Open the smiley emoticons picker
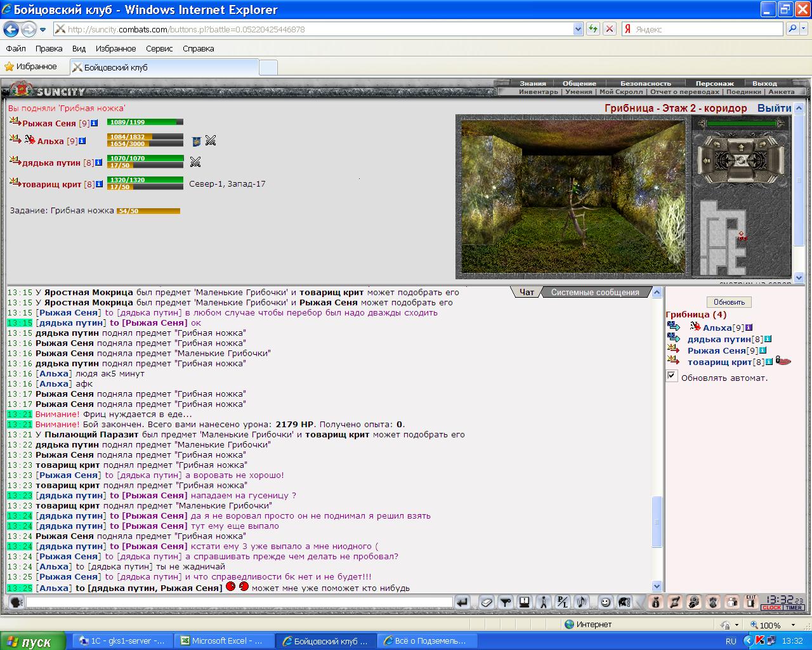 coord(605,602)
